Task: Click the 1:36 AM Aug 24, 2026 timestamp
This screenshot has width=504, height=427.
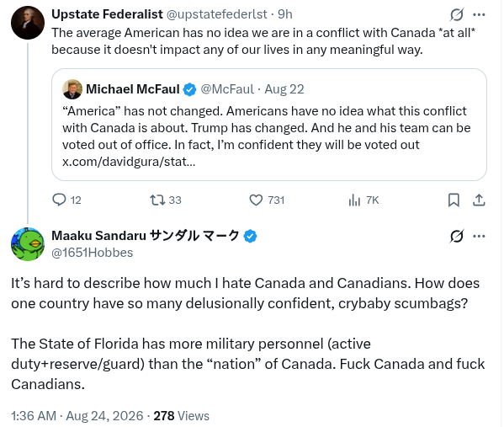Action: tap(77, 416)
